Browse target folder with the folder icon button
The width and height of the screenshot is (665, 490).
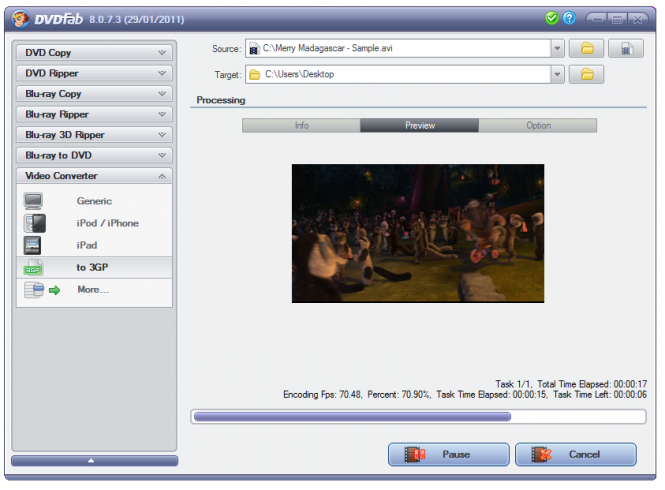tap(587, 75)
